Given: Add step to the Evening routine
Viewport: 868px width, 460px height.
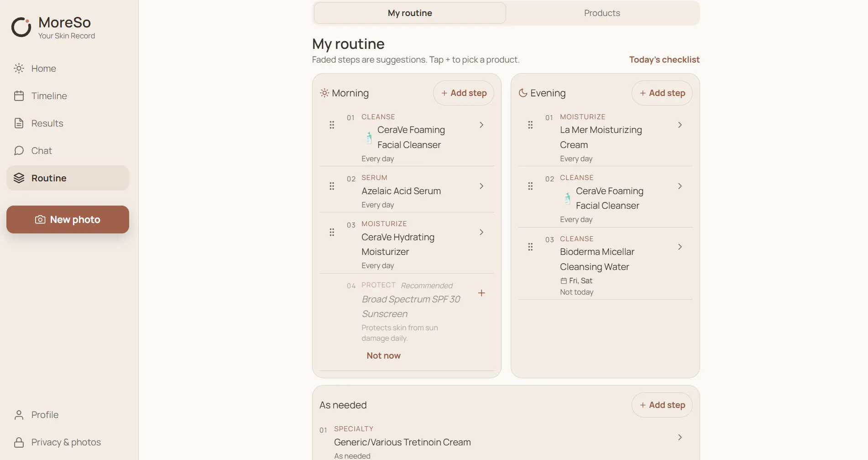Looking at the screenshot, I should [662, 93].
